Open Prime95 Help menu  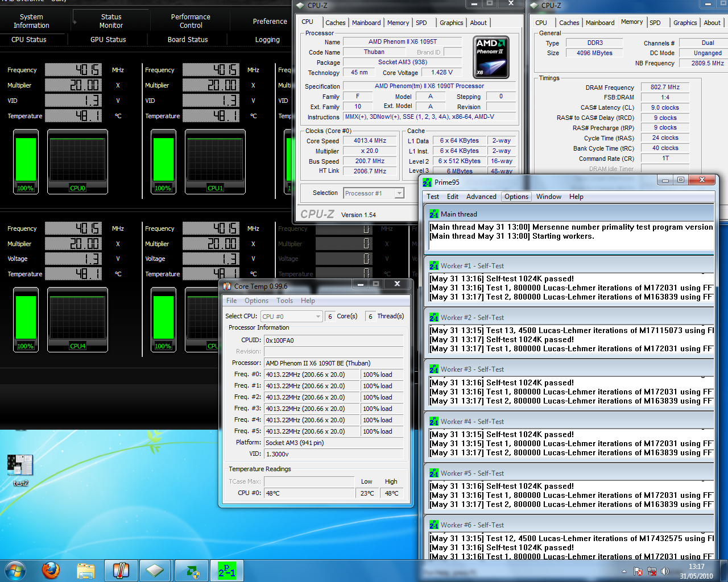576,197
